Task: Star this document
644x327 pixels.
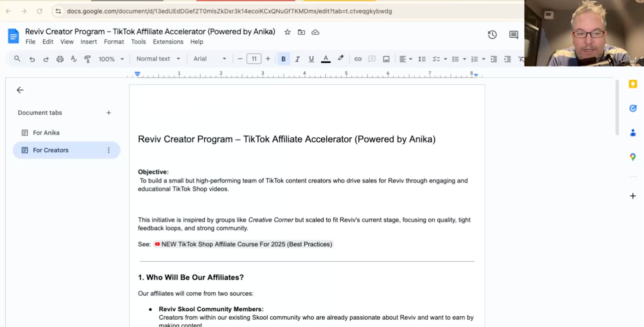Action: [x=287, y=32]
